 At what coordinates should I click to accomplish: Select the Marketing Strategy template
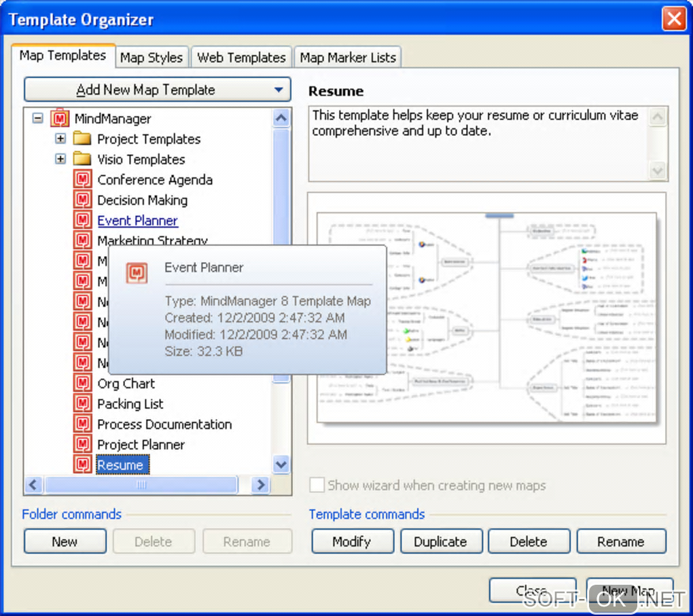[152, 240]
